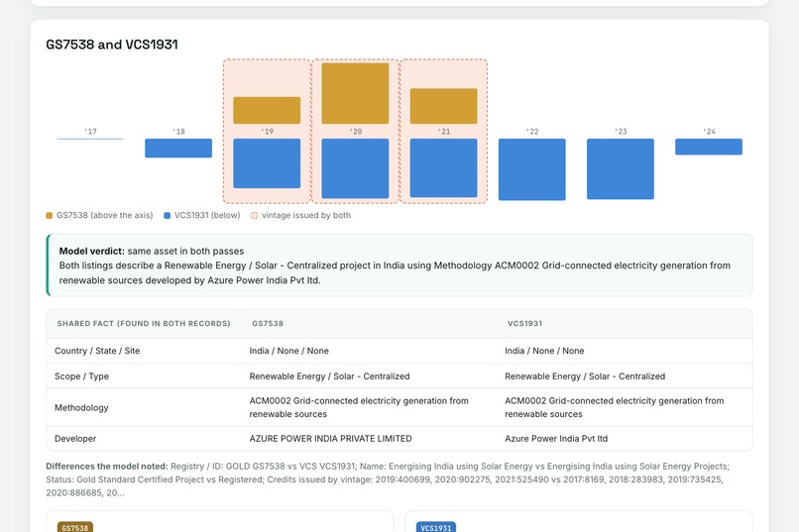Select the gold GS7538 bar for '21
Screen dimensions: 799x532
click(444, 106)
